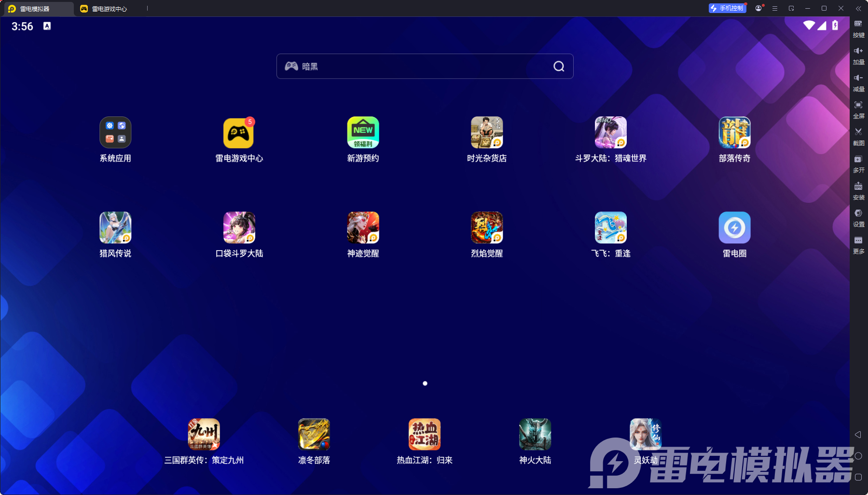Click the 手机控制 button

(x=727, y=8)
